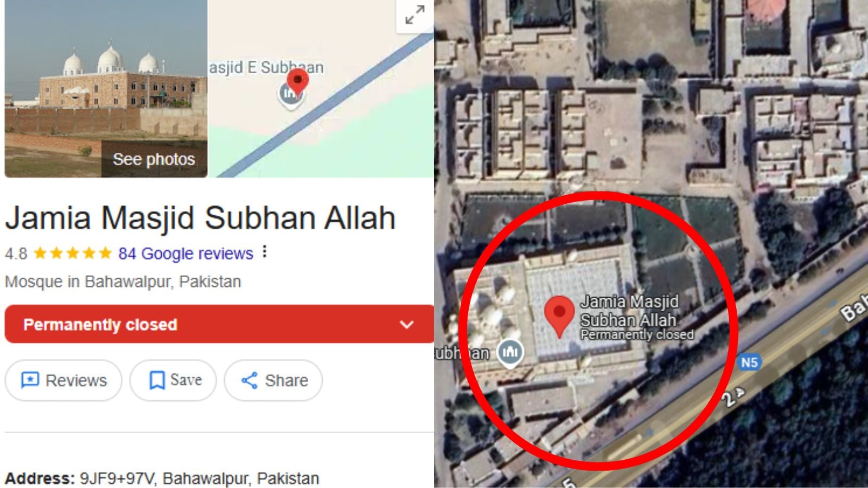Click the N5 highway badge
The height and width of the screenshot is (488, 868).
[749, 363]
